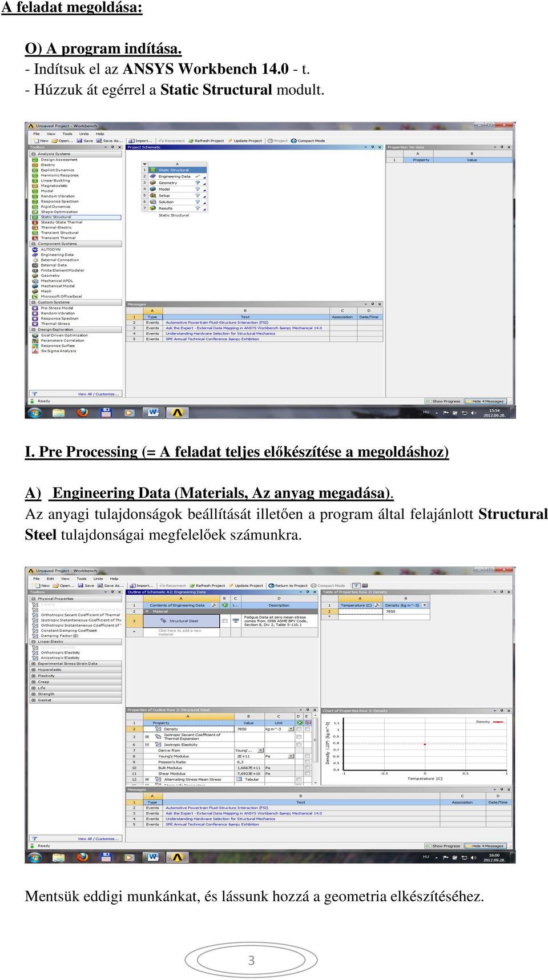Click View All / Customize link in upper toolbox
548x980 pixels.
point(99,394)
